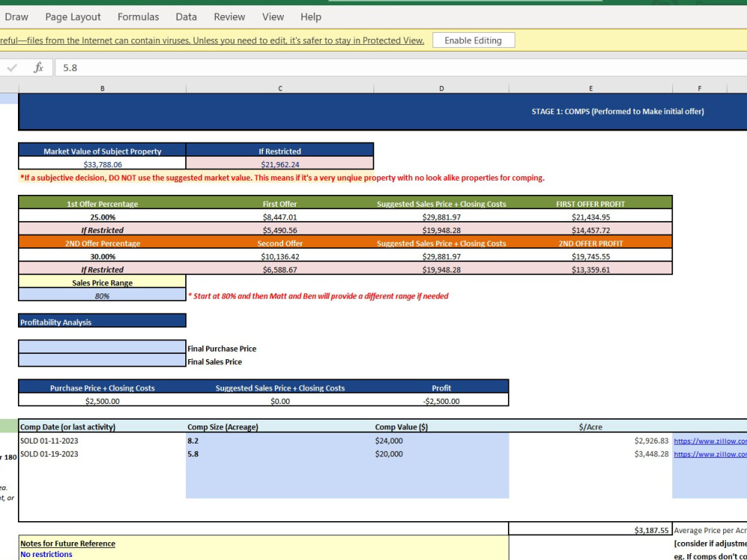Select column B header

(102, 88)
